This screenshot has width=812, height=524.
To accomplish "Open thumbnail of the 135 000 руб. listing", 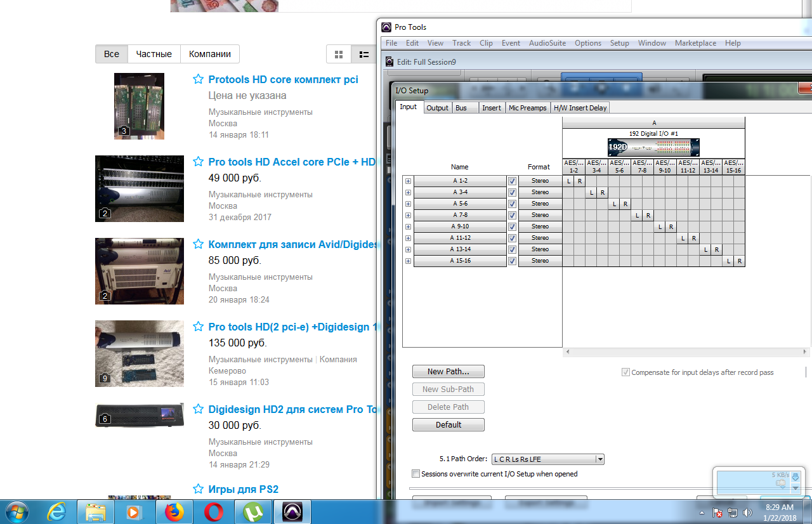I will coord(140,353).
